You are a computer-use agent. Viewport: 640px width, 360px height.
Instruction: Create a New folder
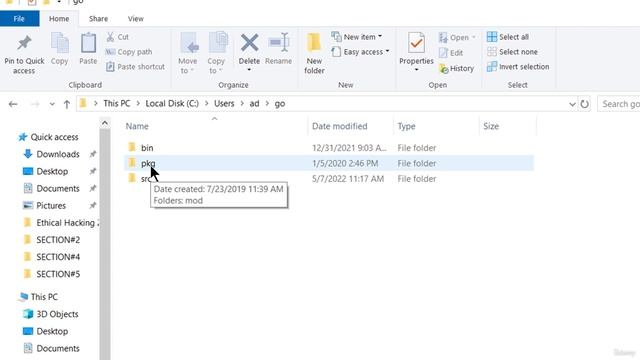(x=314, y=53)
